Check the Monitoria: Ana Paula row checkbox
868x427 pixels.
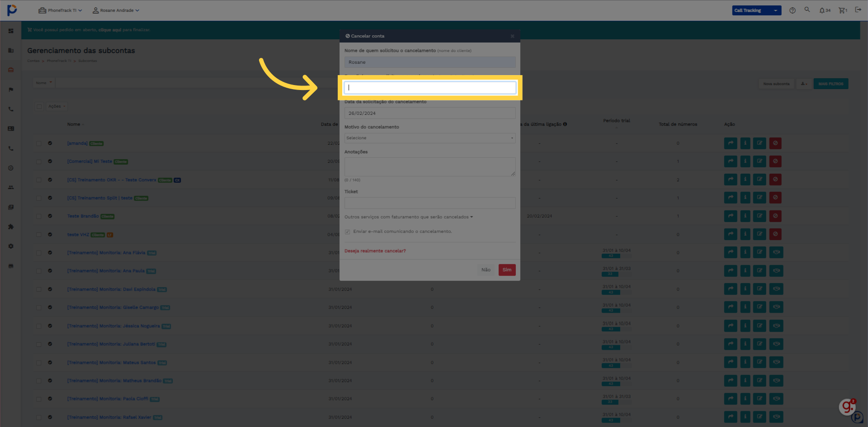[39, 271]
